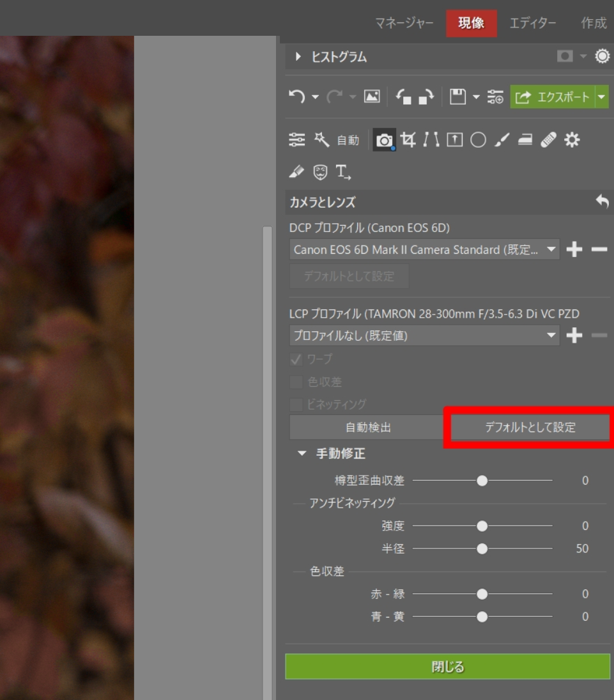Select the Text tool icon
The image size is (614, 700).
pos(342,172)
